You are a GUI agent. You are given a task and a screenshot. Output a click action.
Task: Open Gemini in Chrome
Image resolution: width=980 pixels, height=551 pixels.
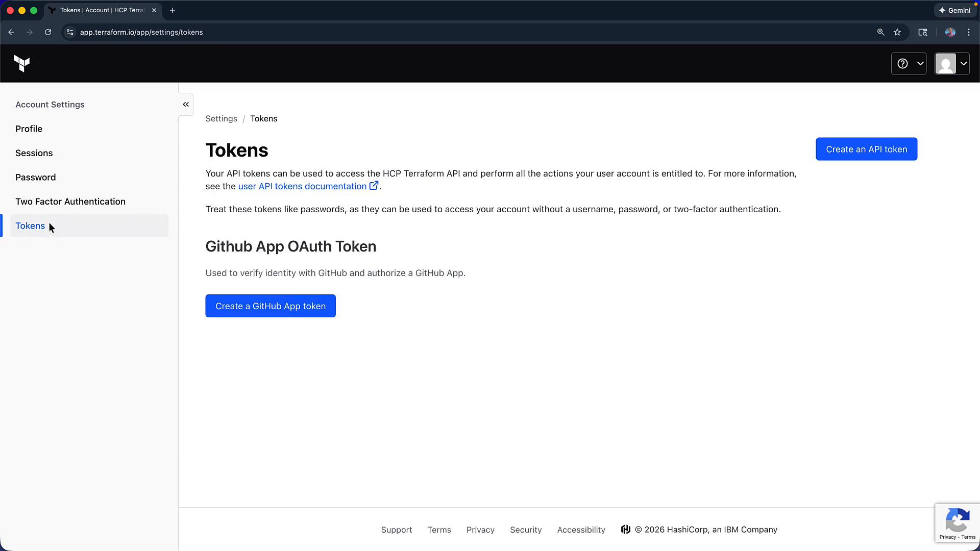(x=954, y=10)
